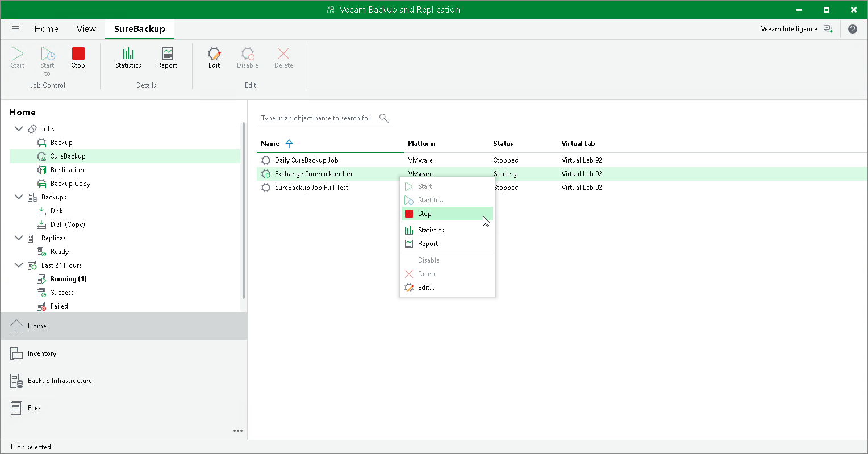Click the Veeam Intelligence icon
The width and height of the screenshot is (868, 454).
[828, 29]
